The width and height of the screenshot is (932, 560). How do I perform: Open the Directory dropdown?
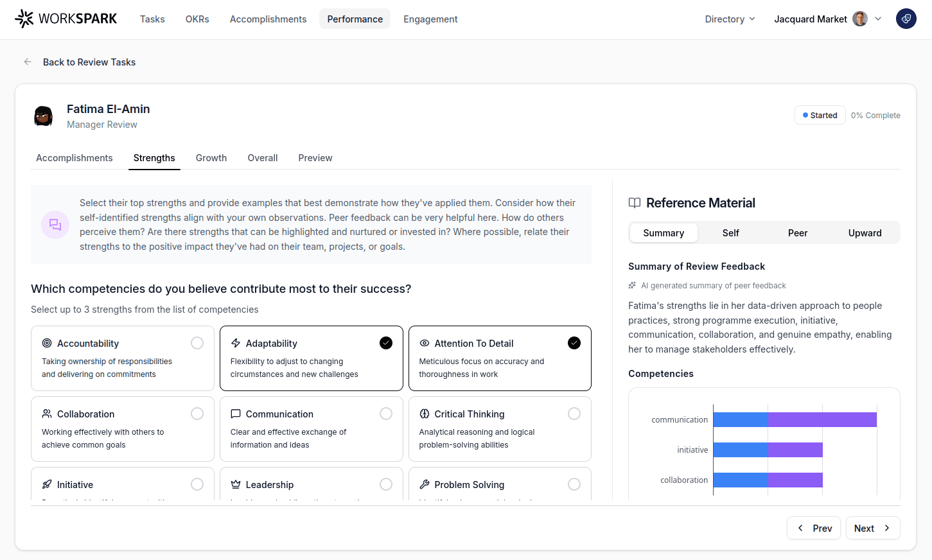(x=729, y=19)
